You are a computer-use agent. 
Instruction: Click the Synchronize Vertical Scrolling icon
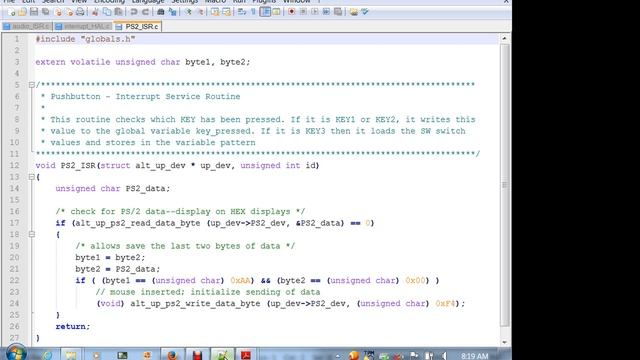(x=215, y=12)
